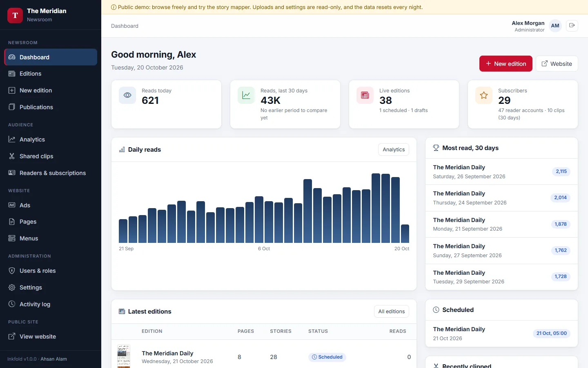
Task: Click the Pages document icon in sidebar
Action: tap(12, 222)
